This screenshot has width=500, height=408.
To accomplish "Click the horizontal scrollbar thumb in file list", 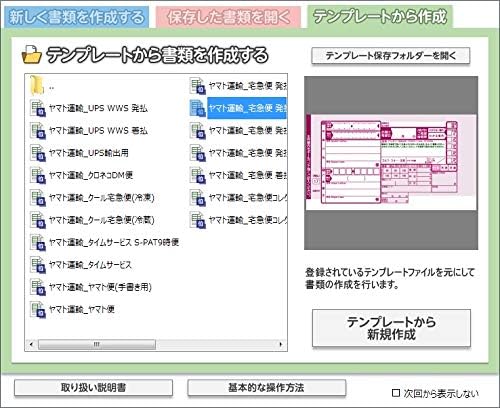I will [x=97, y=344].
